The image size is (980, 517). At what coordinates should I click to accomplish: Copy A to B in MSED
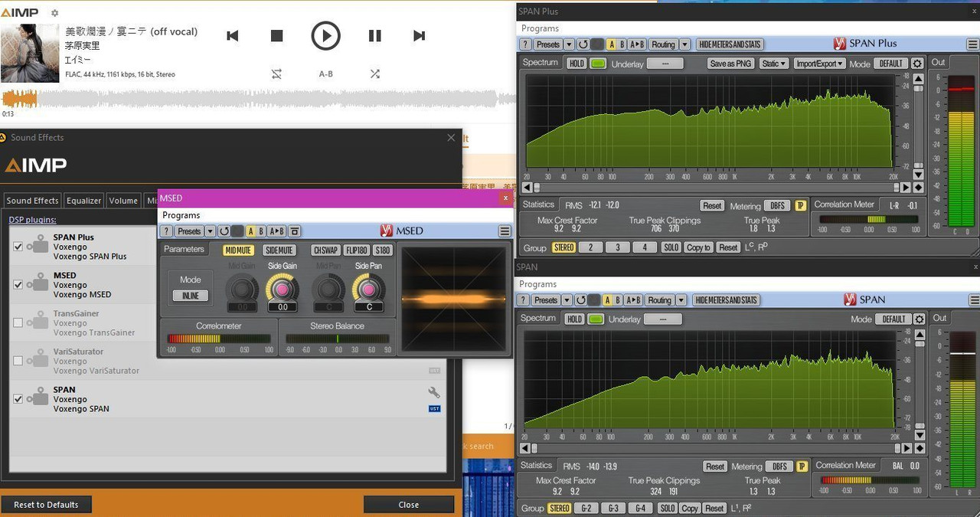tap(276, 231)
